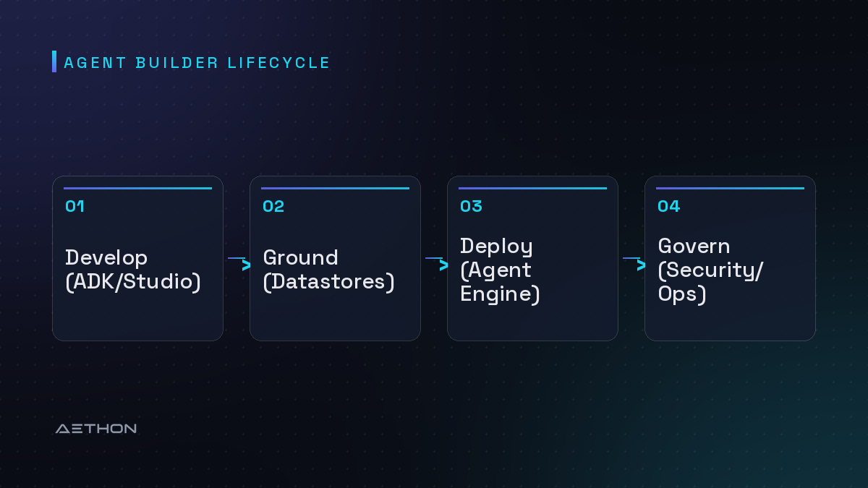Select the 'Govern (Security/Ops)' card text
Screen dimensions: 868x488
point(711,270)
